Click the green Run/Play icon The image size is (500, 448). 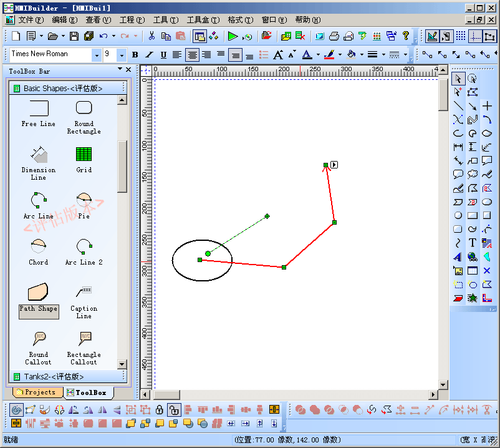(x=233, y=36)
